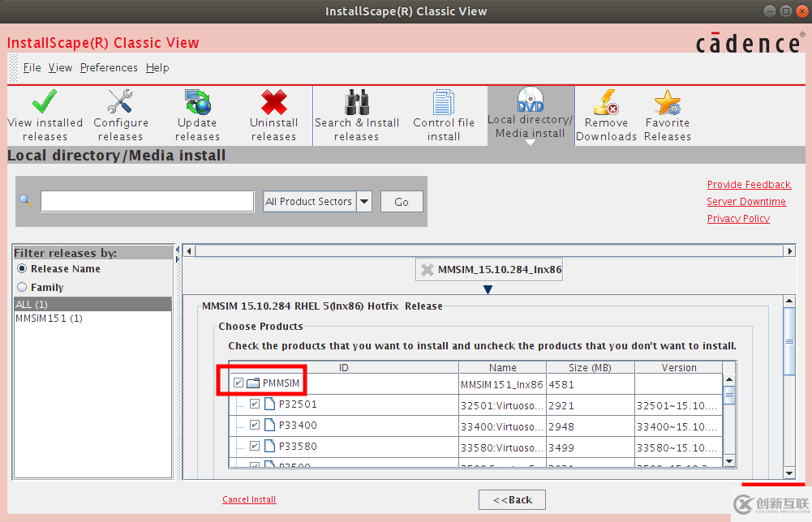This screenshot has width=812, height=522.
Task: Open the Preferences menu
Action: pos(108,67)
